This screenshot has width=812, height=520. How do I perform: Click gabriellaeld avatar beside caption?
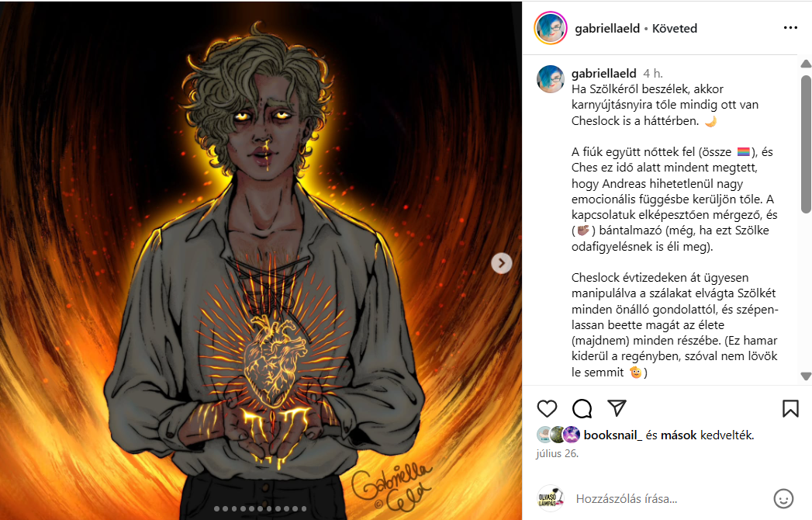pos(551,79)
